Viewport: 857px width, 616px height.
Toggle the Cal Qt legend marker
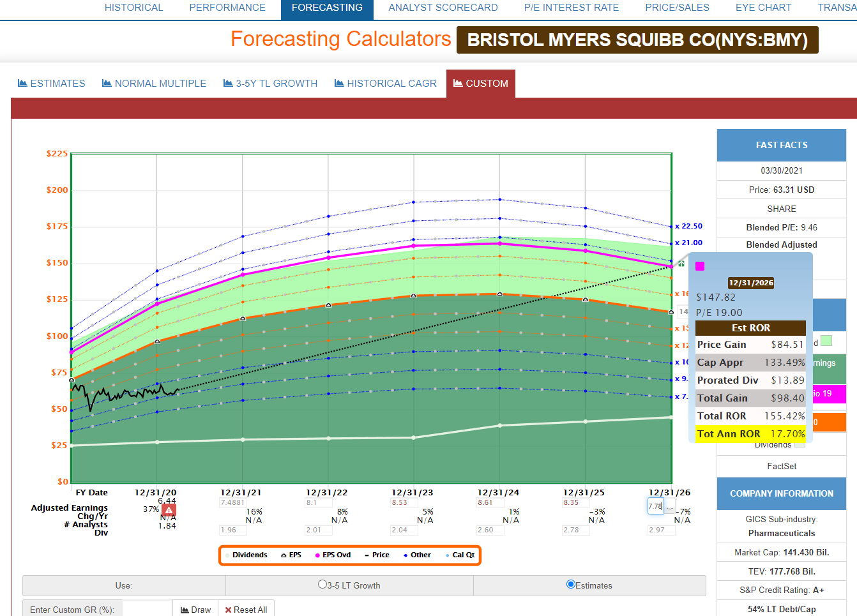[x=447, y=555]
